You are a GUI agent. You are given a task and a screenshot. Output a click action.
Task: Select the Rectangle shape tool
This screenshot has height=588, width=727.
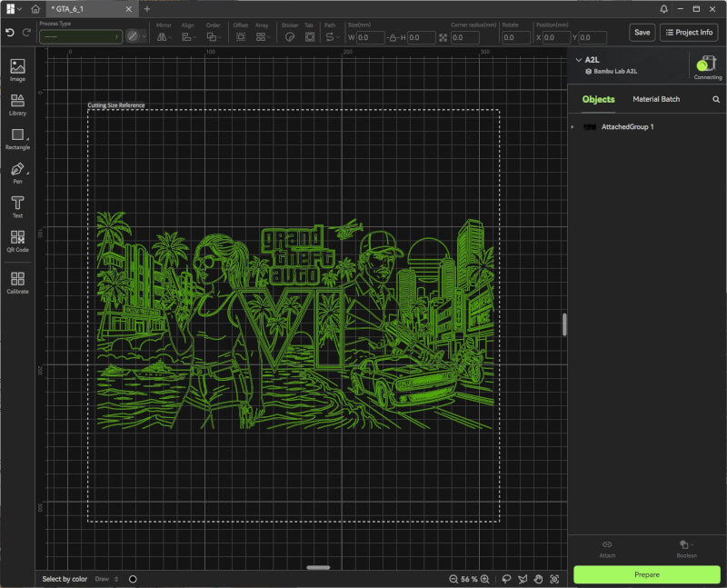(17, 139)
